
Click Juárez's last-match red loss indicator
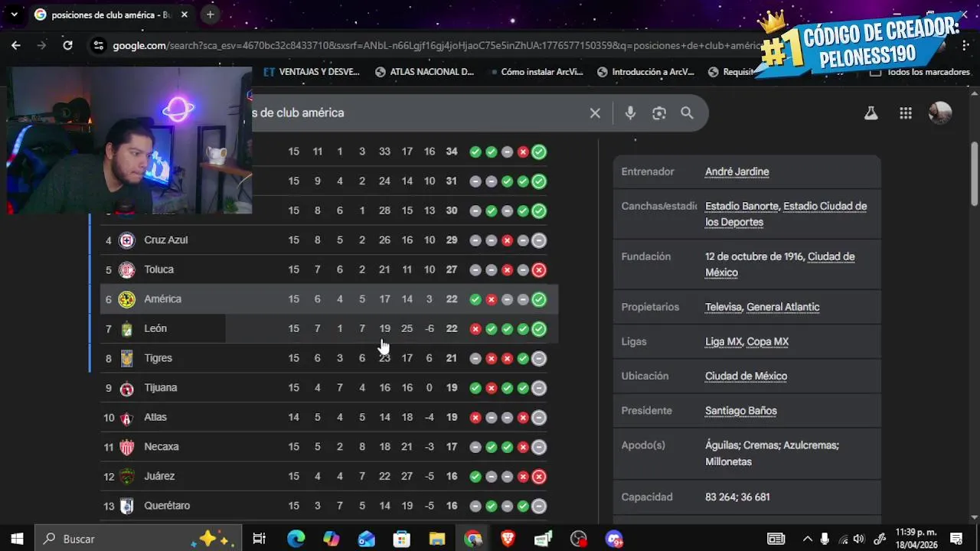point(539,476)
